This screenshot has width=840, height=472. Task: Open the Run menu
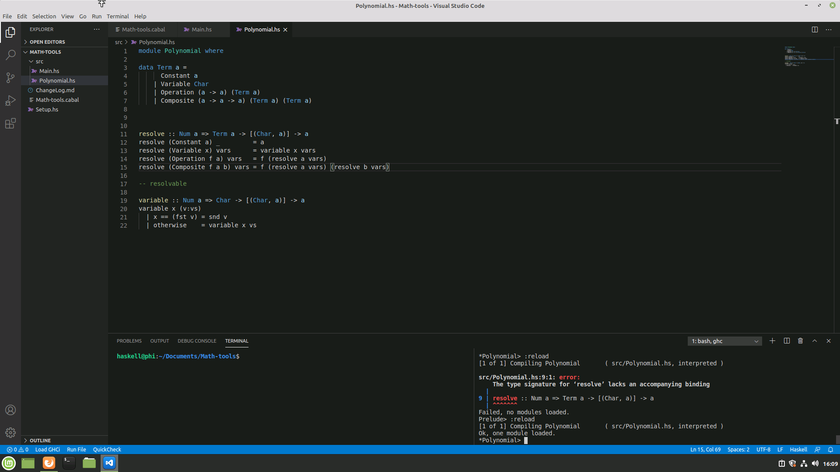(x=96, y=16)
